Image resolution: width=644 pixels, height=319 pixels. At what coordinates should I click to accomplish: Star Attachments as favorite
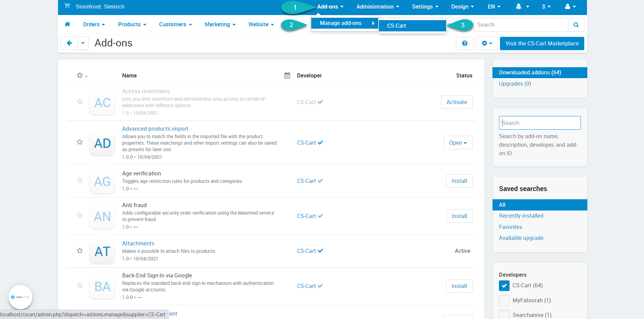(80, 251)
